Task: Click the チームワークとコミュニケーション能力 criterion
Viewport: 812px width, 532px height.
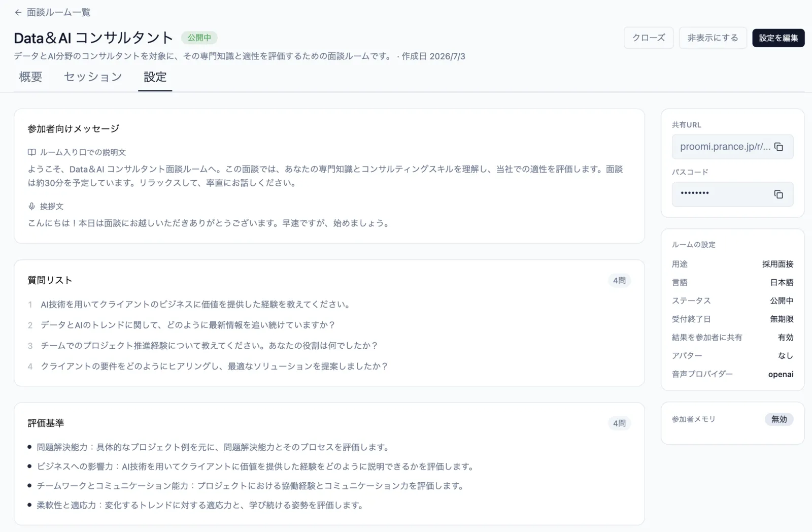Action: [250, 486]
